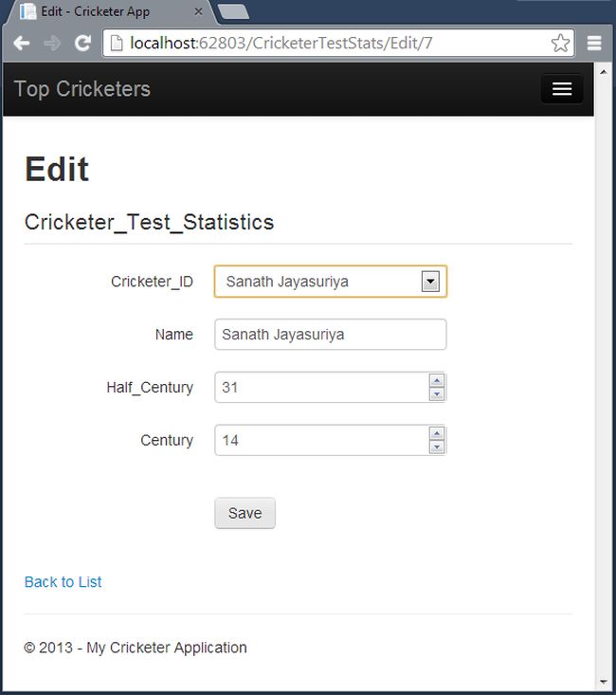Image resolution: width=616 pixels, height=695 pixels.
Task: Click into the Name text field
Action: tap(330, 335)
